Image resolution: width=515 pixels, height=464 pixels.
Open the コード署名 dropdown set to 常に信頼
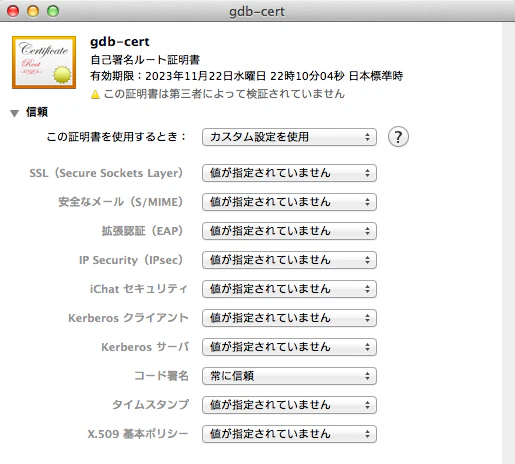pyautogui.click(x=289, y=376)
